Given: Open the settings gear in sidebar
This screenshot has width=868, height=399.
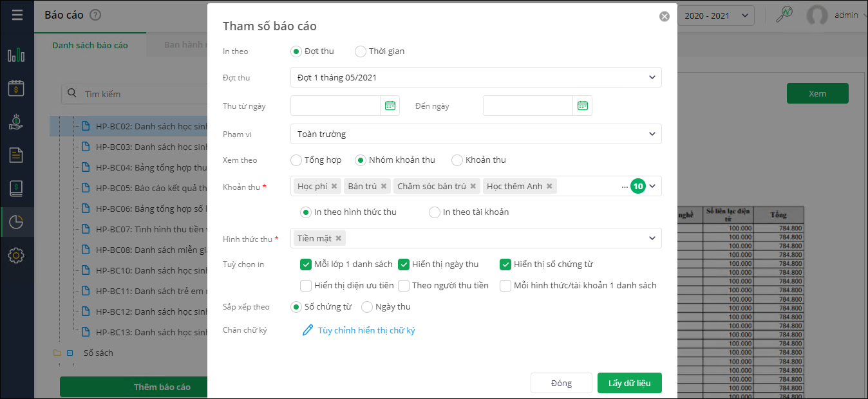Looking at the screenshot, I should [x=16, y=255].
